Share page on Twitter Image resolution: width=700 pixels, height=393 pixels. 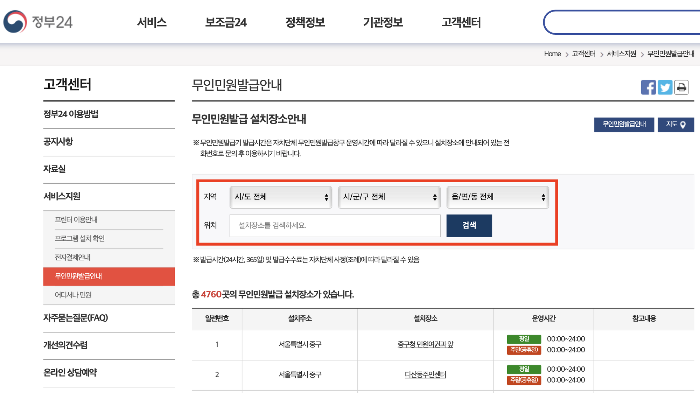665,88
